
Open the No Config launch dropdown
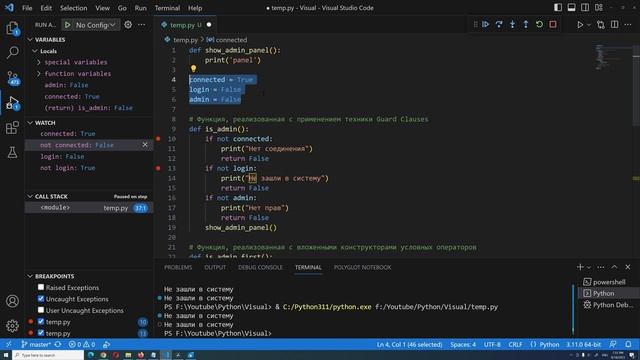click(x=95, y=25)
